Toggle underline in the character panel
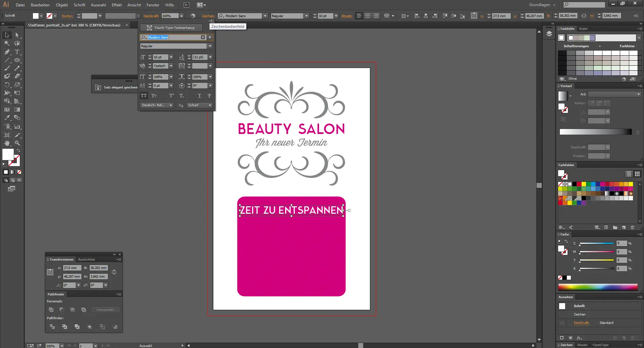 click(199, 96)
